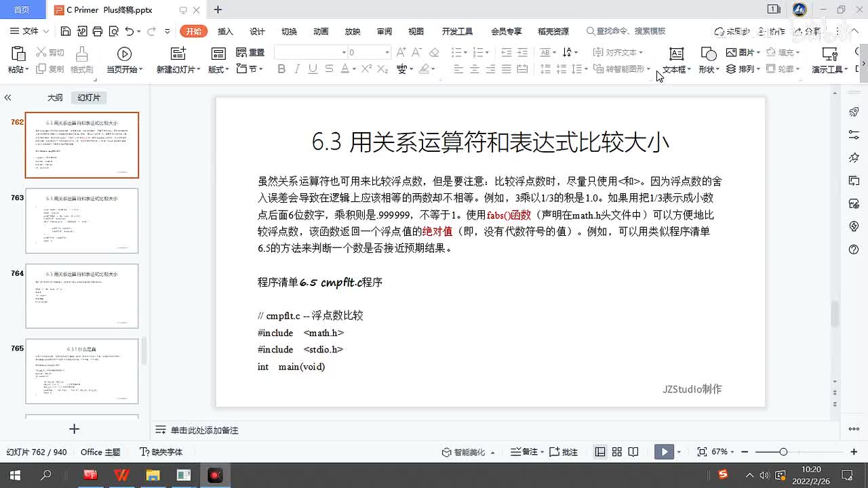
Task: Open font size dropdown
Action: point(387,52)
